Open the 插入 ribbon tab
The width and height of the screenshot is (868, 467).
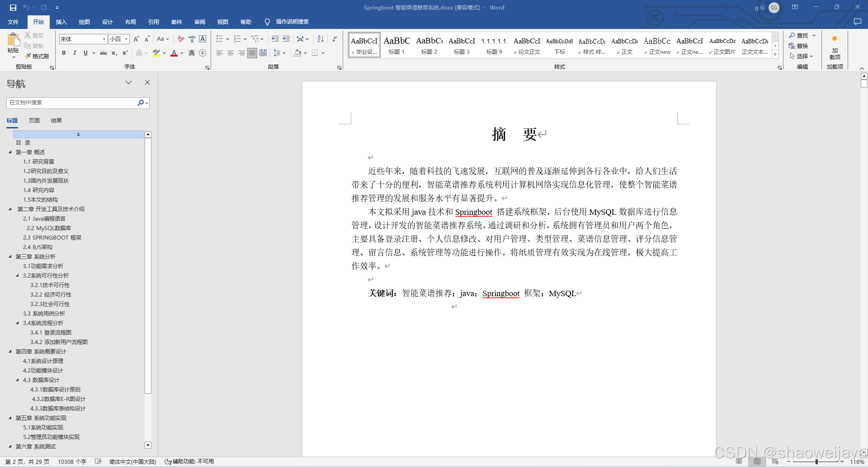(61, 22)
